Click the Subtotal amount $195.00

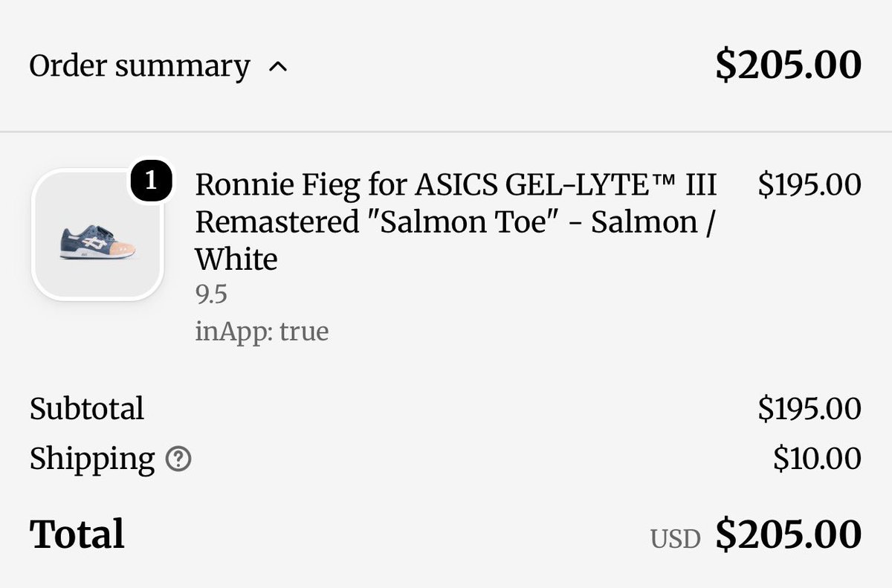tap(809, 409)
